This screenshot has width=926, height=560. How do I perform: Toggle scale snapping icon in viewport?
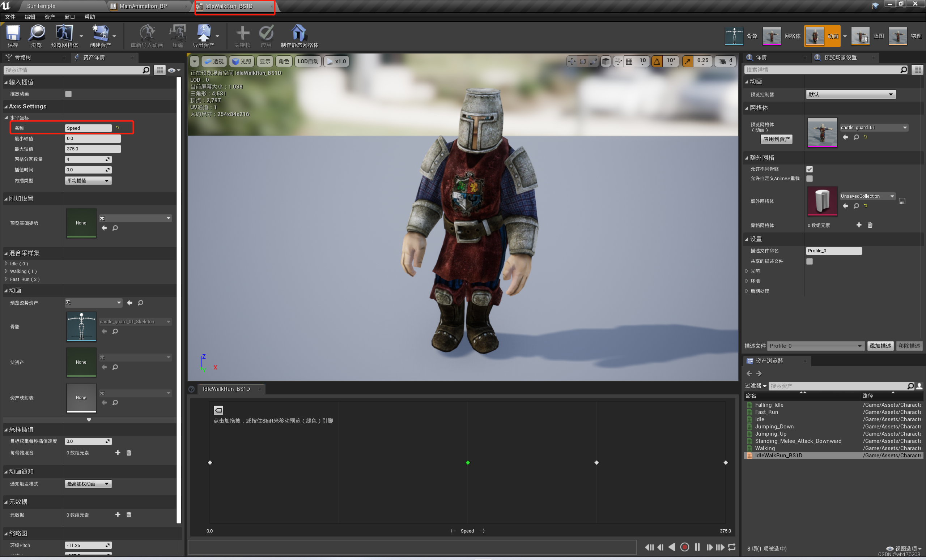pyautogui.click(x=687, y=61)
